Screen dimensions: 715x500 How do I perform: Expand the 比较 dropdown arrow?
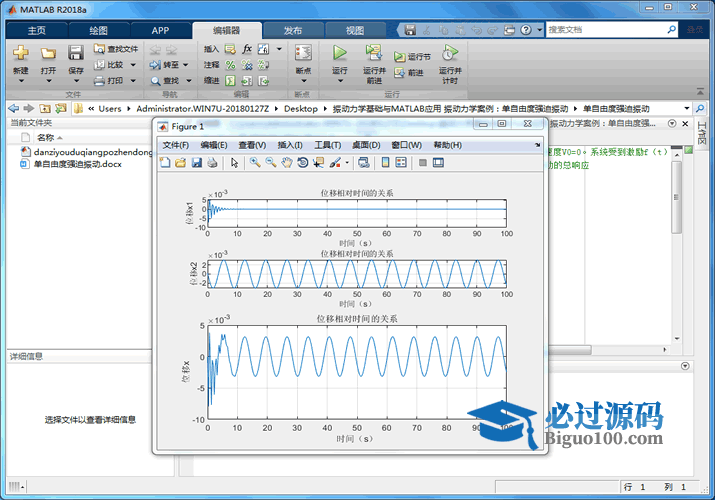(x=133, y=65)
